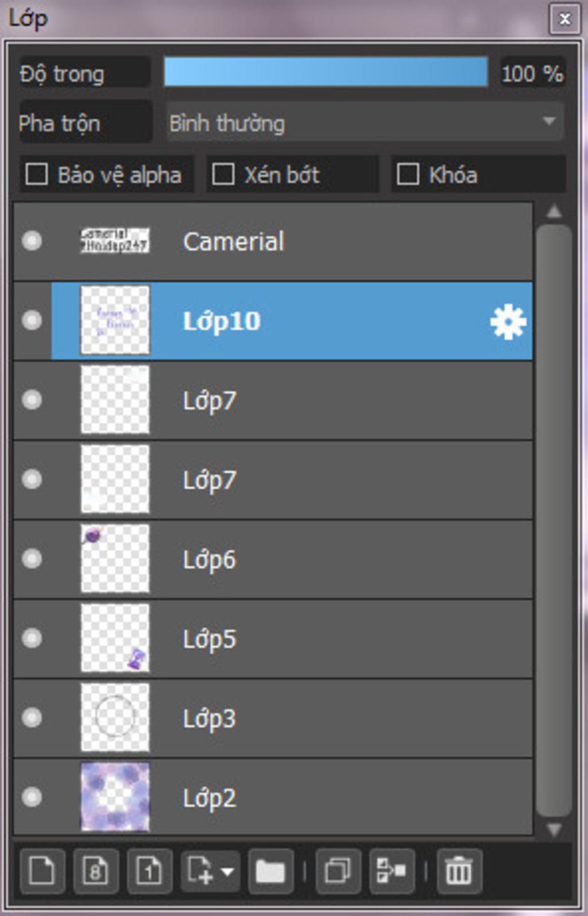Adjust the Độ trong opacity slider
Screen dimensions: 588x916
326,72
